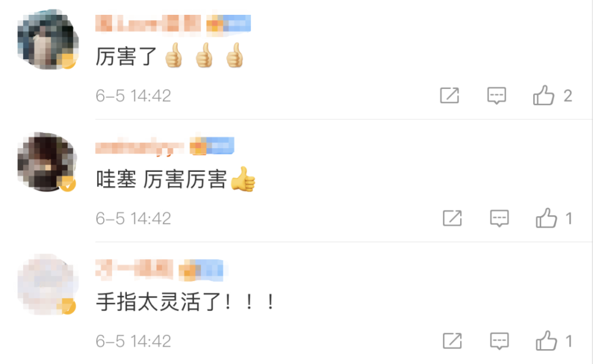Screen dimensions: 593x364
Task: Repost the '厉害了' comment
Action: pyautogui.click(x=449, y=95)
